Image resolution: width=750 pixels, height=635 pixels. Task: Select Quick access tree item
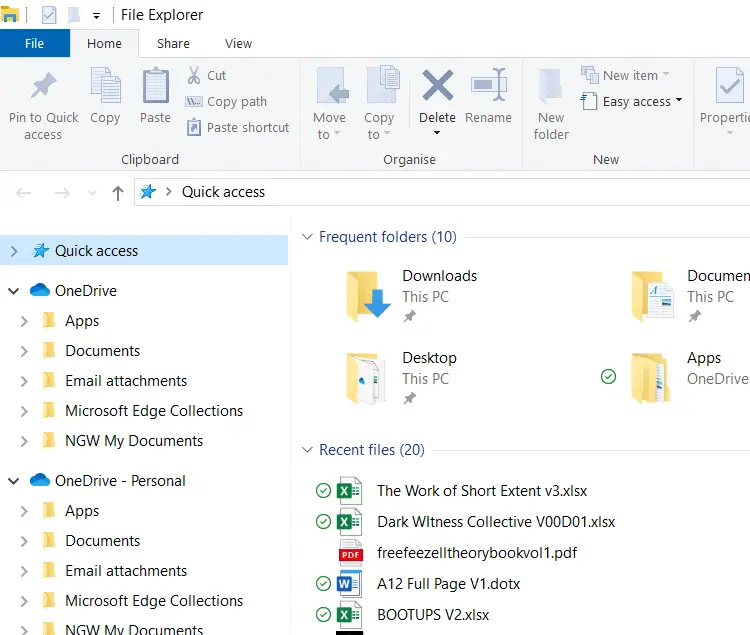(x=144, y=251)
